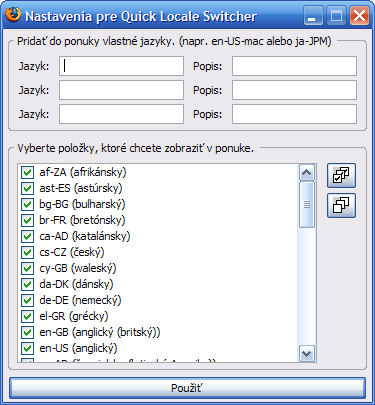Toggle the en-GB (anglický (britský)) checkbox
Viewport: 375px width, 405px height.
pos(27,332)
